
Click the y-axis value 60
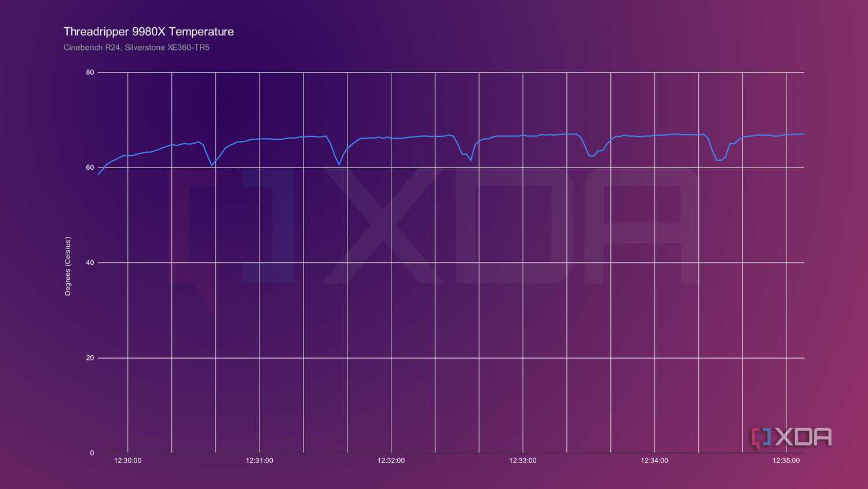coord(90,167)
